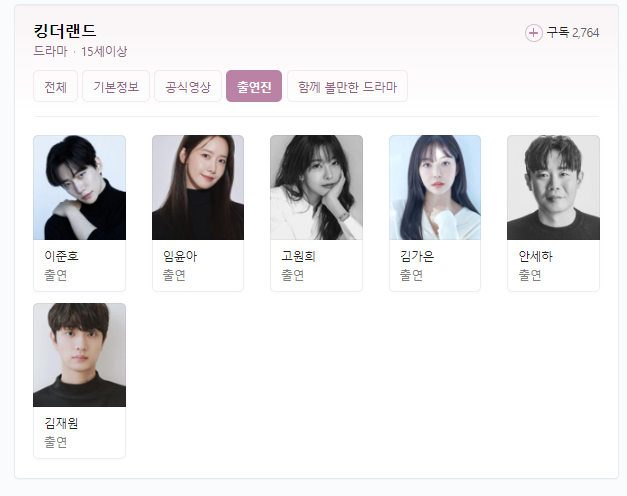Screen dimensions: 627x496
Task: Switch to the 기본정보 tab
Action: pos(116,86)
